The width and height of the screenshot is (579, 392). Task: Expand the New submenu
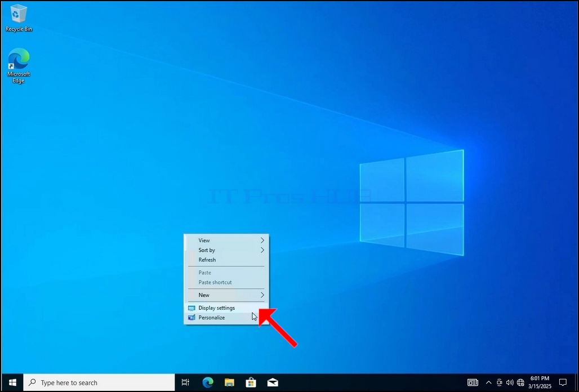226,295
